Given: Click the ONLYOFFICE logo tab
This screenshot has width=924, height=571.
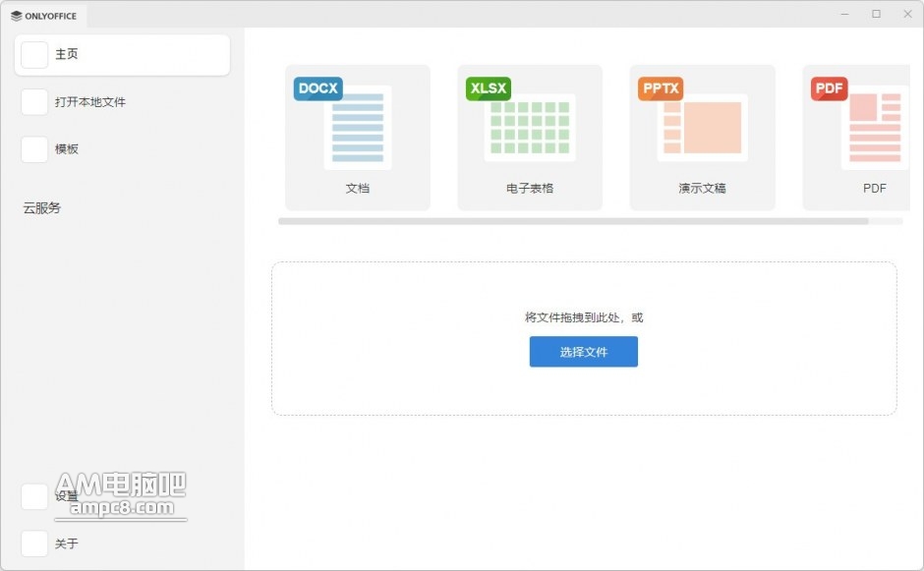Looking at the screenshot, I should [x=44, y=15].
